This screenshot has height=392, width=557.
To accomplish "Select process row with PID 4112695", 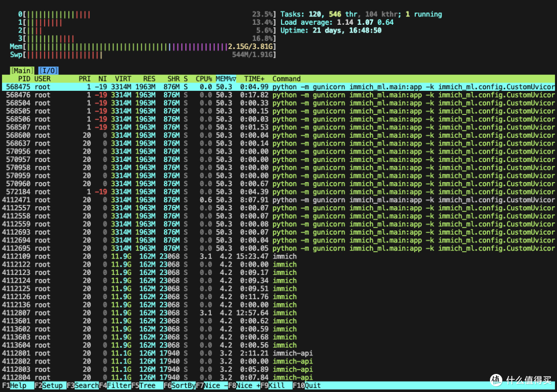I will click(x=278, y=249).
